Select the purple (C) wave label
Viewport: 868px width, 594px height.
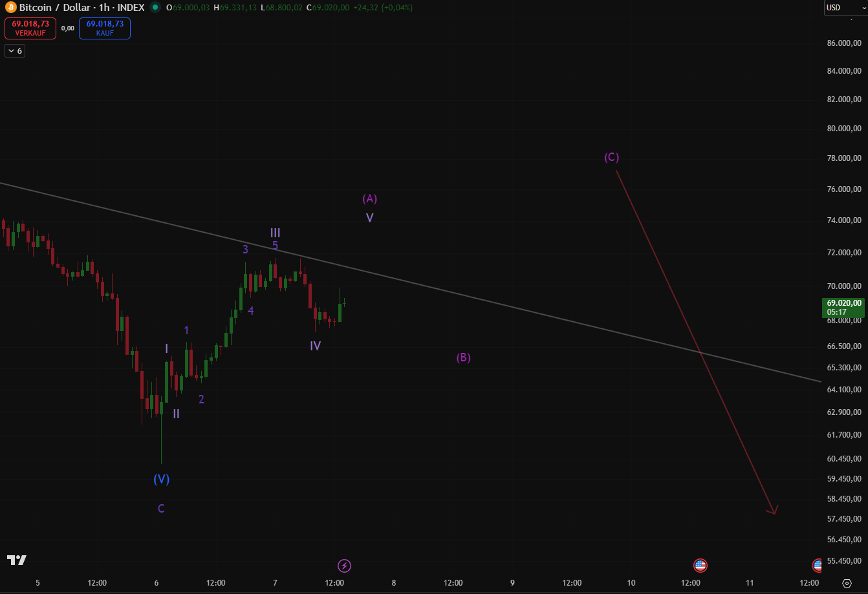(x=611, y=157)
